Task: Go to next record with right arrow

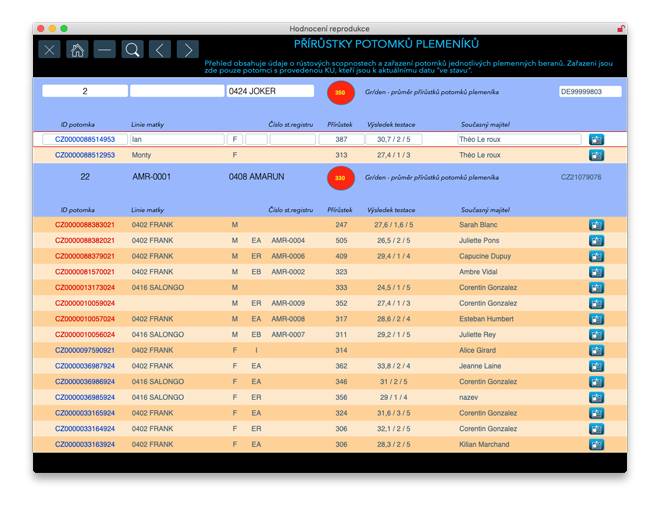Action: (187, 49)
